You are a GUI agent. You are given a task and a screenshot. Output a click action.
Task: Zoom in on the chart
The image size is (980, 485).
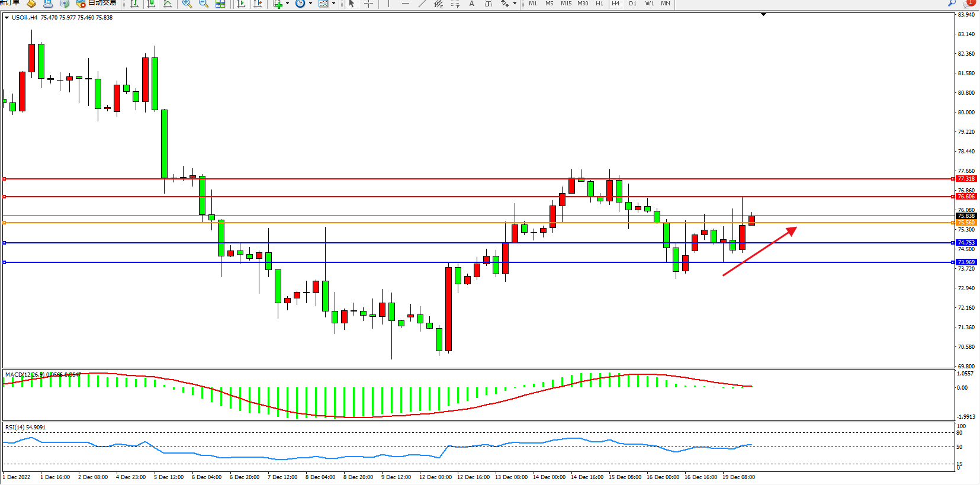click(187, 4)
